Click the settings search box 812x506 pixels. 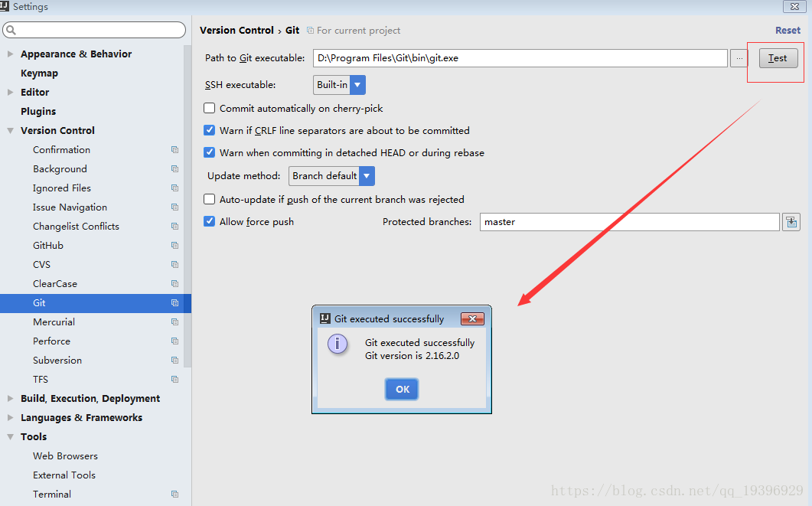point(94,30)
